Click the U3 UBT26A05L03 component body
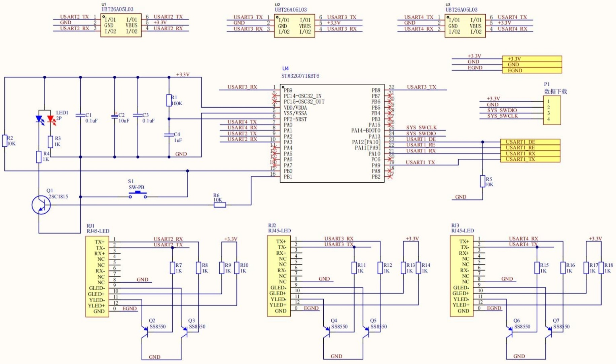 click(465, 26)
